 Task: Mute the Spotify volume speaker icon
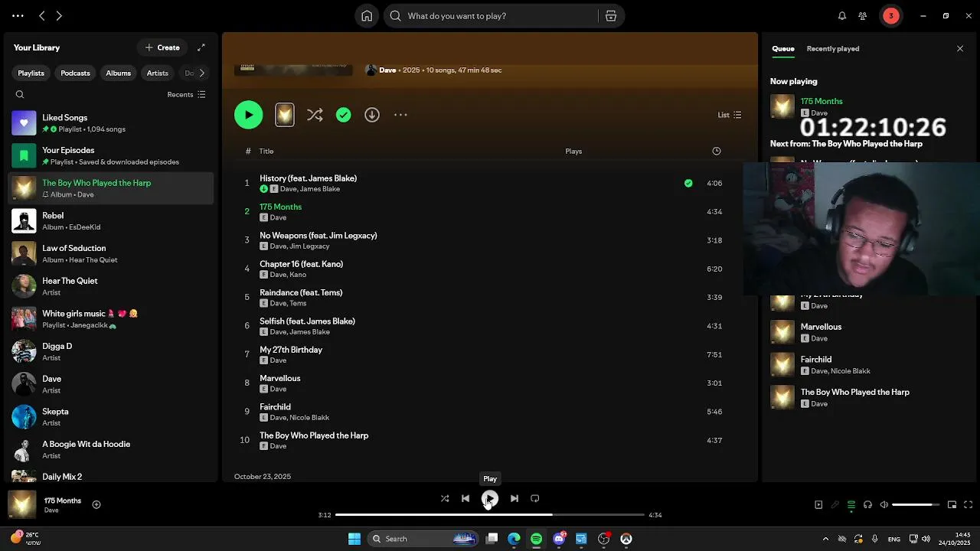pyautogui.click(x=884, y=504)
